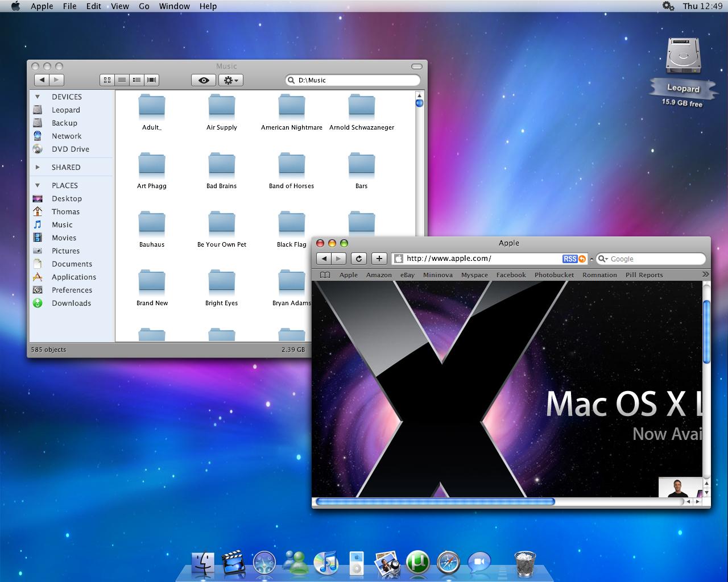Open iChat dock icon
The height and width of the screenshot is (582, 728).
tap(479, 563)
